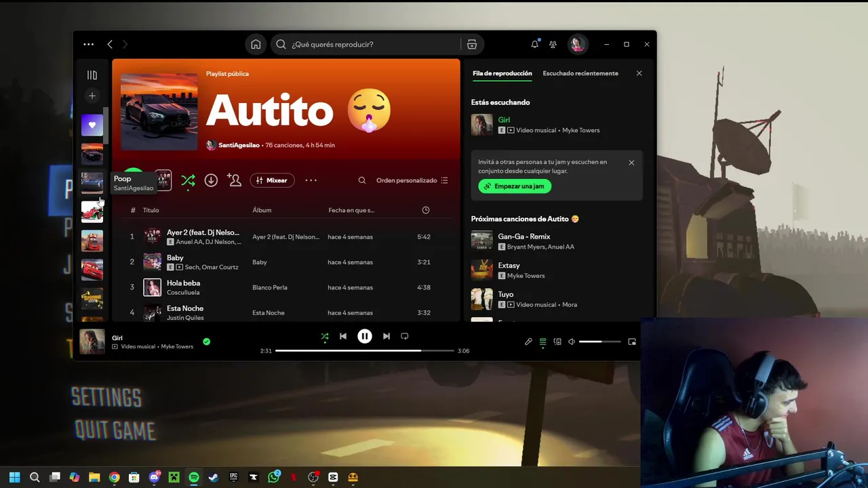Open the 'Orden personalizado' sort dropdown
Viewport: 868px width, 488px height.
412,180
